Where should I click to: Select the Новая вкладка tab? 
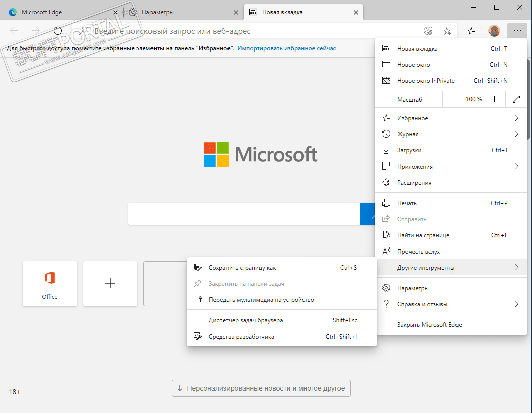coord(303,12)
